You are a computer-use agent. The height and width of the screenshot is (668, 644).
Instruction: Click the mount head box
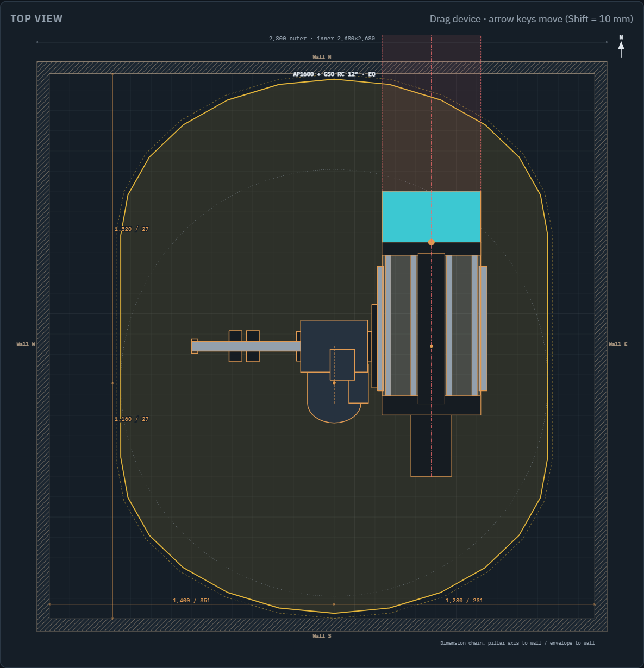pos(334,346)
